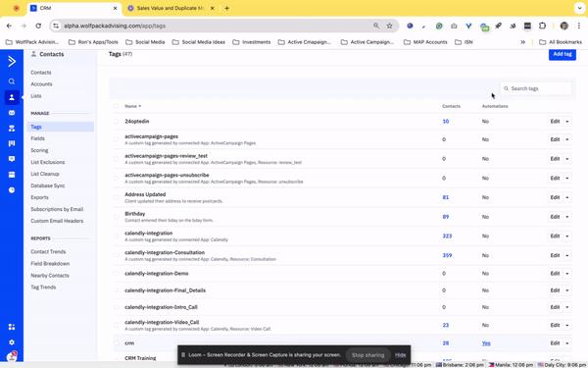Expand the Address Updated Edit dropdown arrow
Screen dimensions: 588x368
567,197
